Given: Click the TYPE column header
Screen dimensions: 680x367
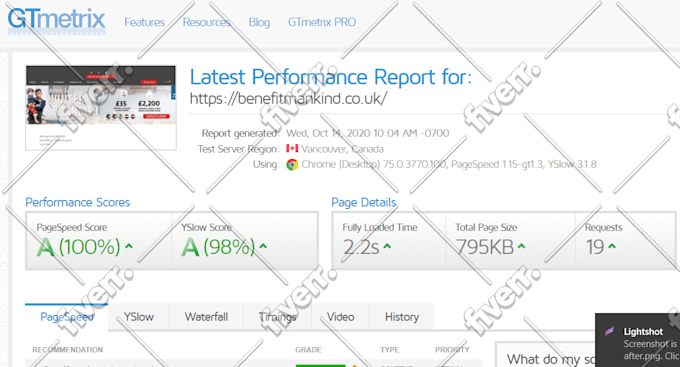Looking at the screenshot, I should tap(390, 350).
